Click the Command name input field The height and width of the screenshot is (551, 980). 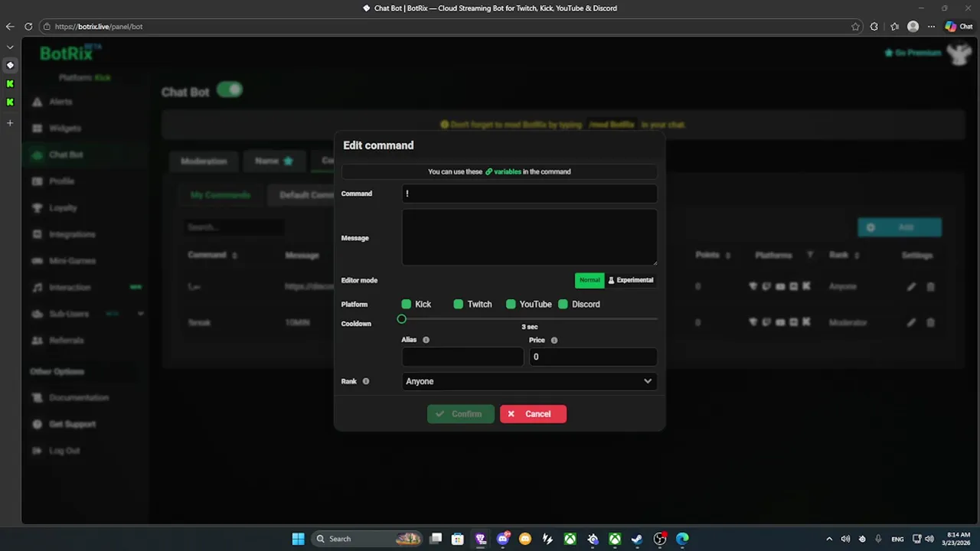[x=529, y=194]
